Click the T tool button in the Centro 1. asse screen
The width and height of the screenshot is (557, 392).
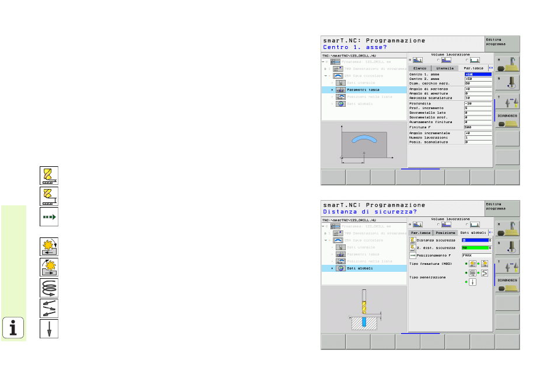[x=507, y=101]
